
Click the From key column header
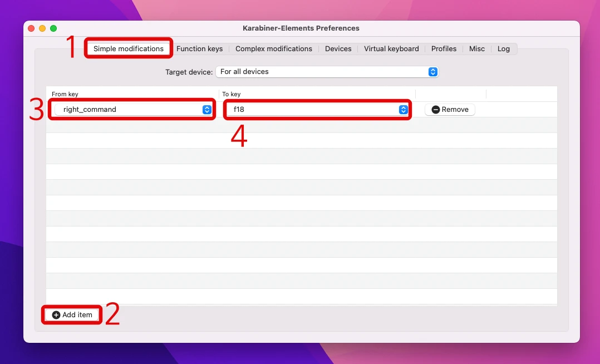coord(65,94)
